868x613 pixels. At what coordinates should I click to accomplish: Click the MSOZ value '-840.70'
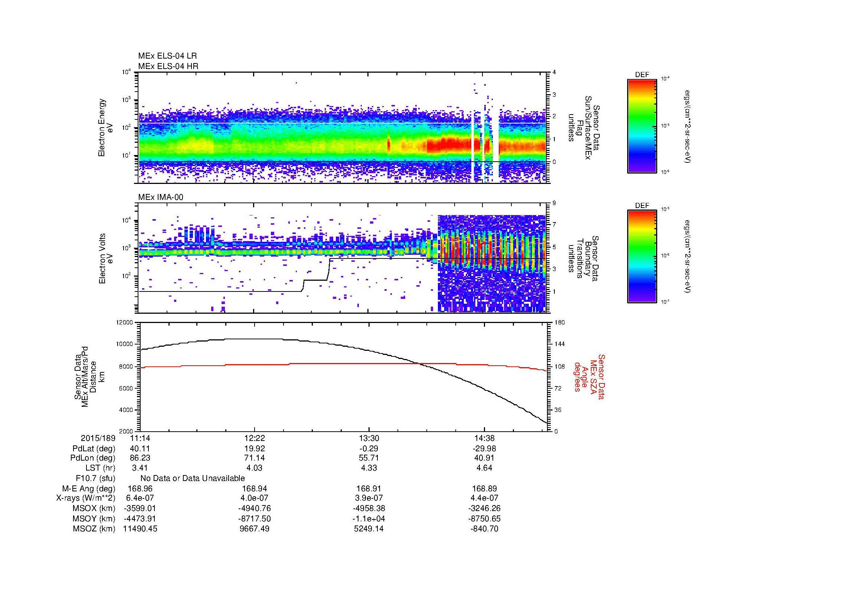(484, 529)
